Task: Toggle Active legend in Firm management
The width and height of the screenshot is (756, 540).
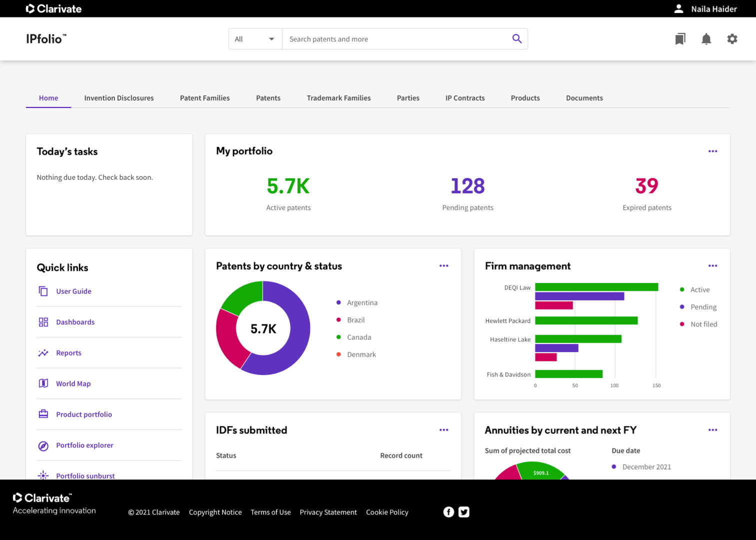Action: (699, 290)
